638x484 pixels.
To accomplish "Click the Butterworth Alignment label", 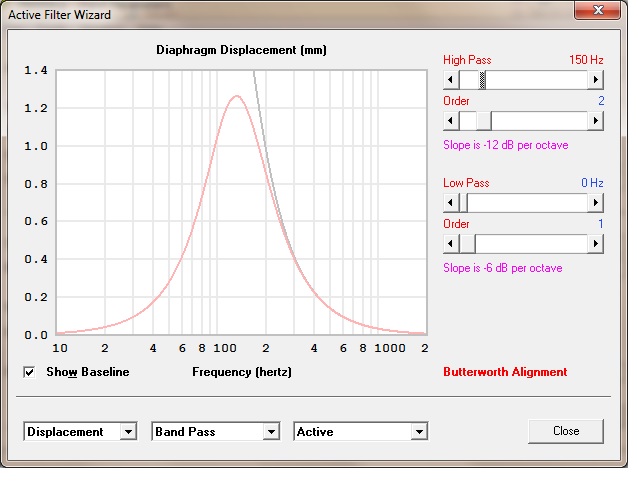I will (x=505, y=372).
